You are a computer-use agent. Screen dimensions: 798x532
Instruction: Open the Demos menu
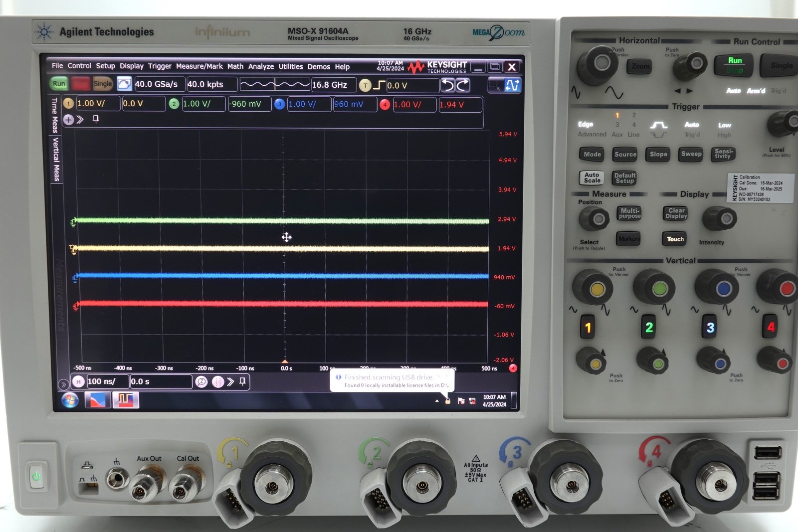(x=319, y=66)
